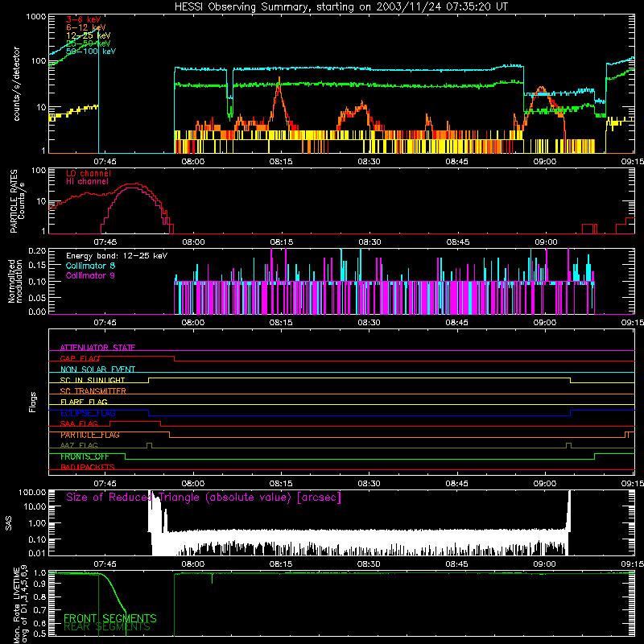Select the '12-25 keV' count-rate legend label
This screenshot has width=644, height=644.
click(89, 35)
